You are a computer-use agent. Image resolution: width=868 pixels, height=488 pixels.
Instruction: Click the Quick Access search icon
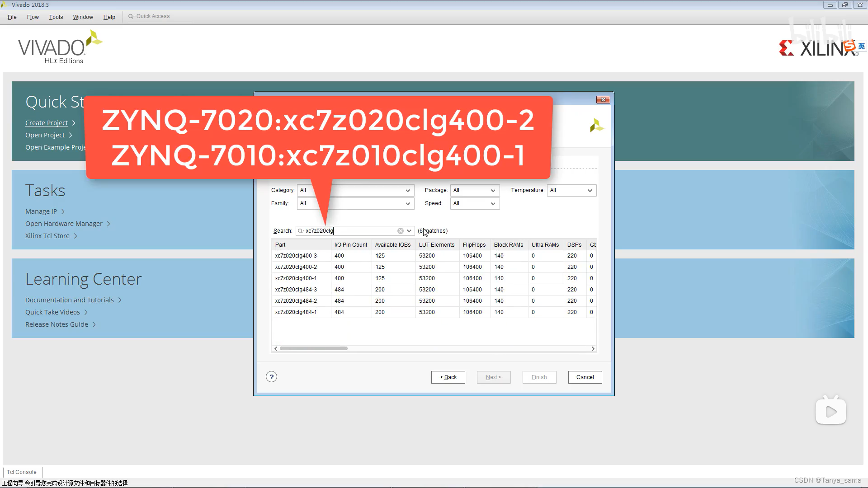131,16
